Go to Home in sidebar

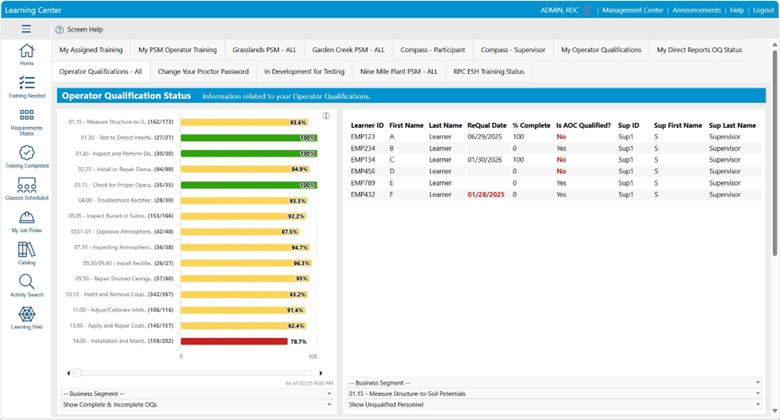pyautogui.click(x=27, y=52)
